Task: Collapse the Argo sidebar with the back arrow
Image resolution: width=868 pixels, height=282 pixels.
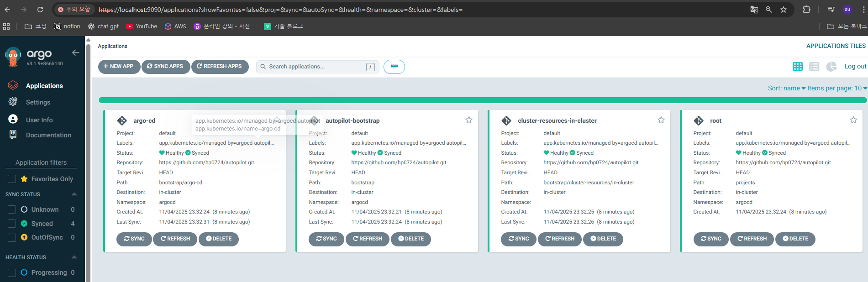Action: pos(75,53)
